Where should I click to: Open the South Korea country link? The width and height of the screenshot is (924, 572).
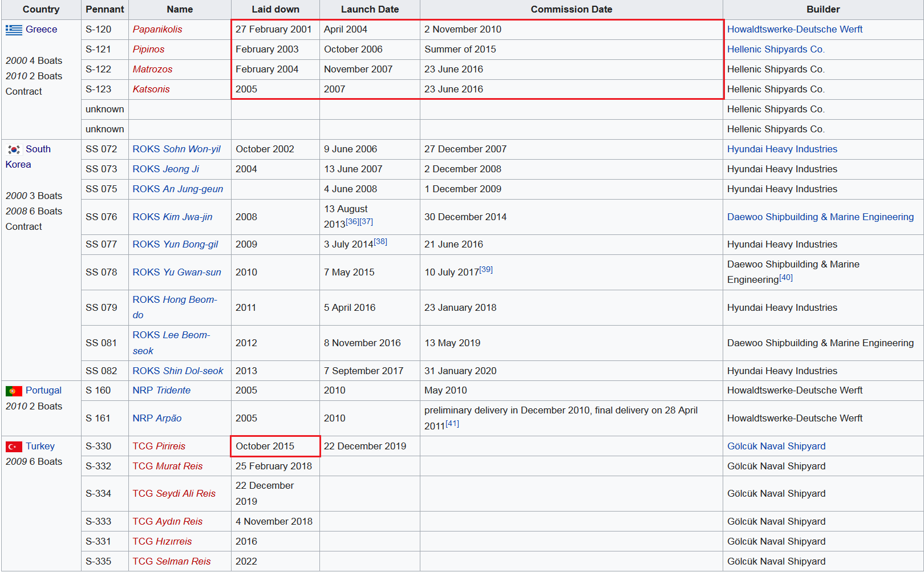(x=28, y=157)
